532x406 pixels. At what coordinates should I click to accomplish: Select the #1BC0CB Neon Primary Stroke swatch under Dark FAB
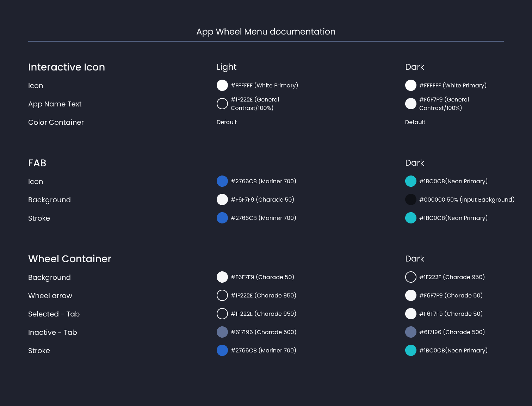(410, 218)
